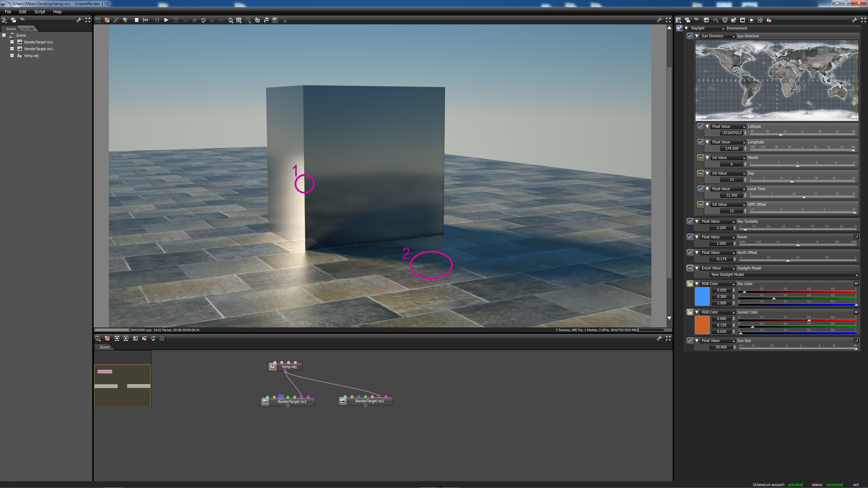Toggle Sky Color visibility eye icon
The height and width of the screenshot is (488, 868).
pos(856,284)
